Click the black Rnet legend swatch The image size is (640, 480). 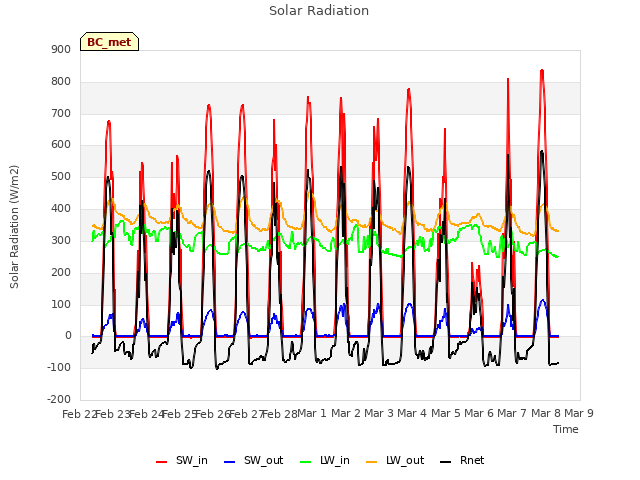coord(445,462)
